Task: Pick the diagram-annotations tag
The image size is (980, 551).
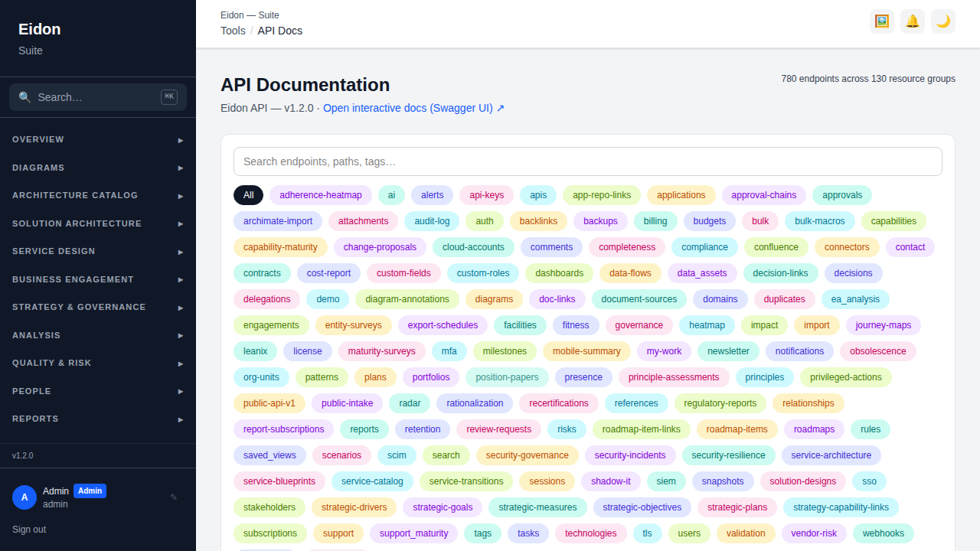Action: pyautogui.click(x=407, y=299)
